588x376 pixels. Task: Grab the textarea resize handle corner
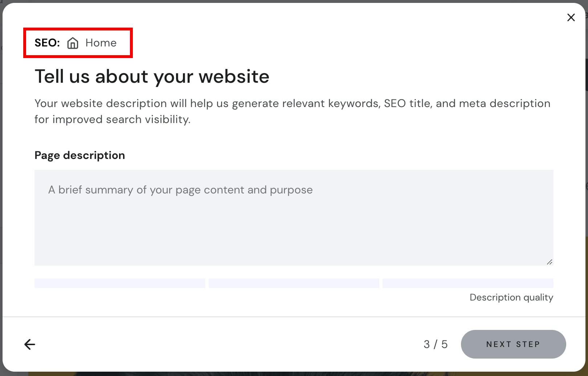pos(549,262)
